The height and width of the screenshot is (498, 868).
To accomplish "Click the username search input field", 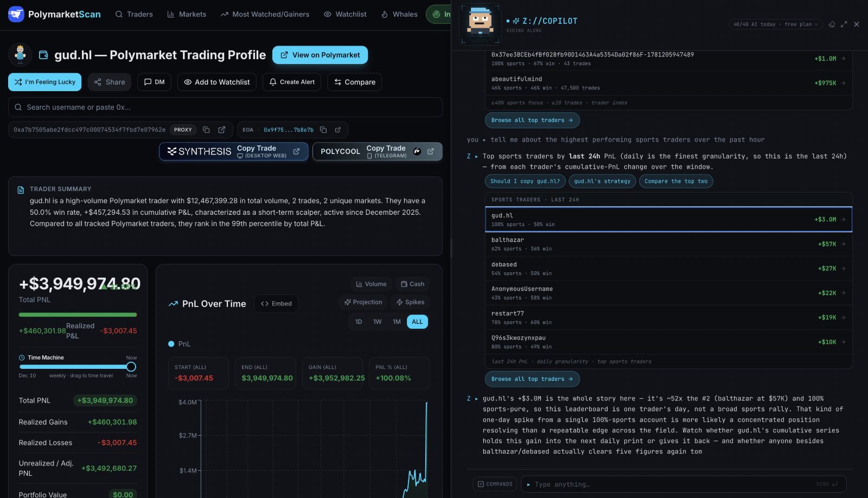I will (x=225, y=107).
